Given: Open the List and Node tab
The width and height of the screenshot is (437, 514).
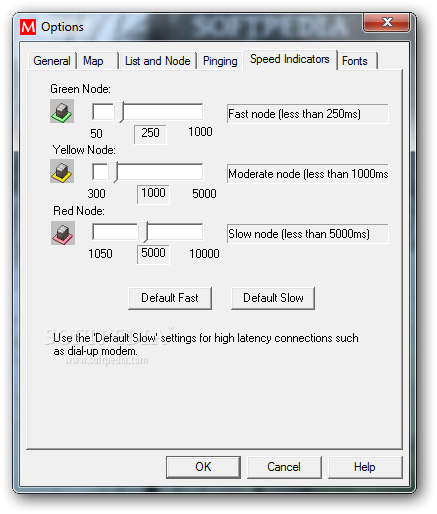Looking at the screenshot, I should tap(157, 61).
